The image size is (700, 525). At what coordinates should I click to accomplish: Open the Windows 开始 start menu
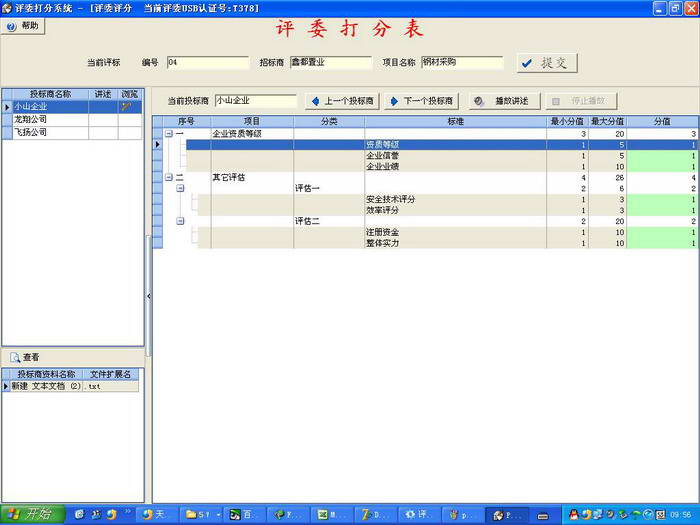[x=30, y=514]
